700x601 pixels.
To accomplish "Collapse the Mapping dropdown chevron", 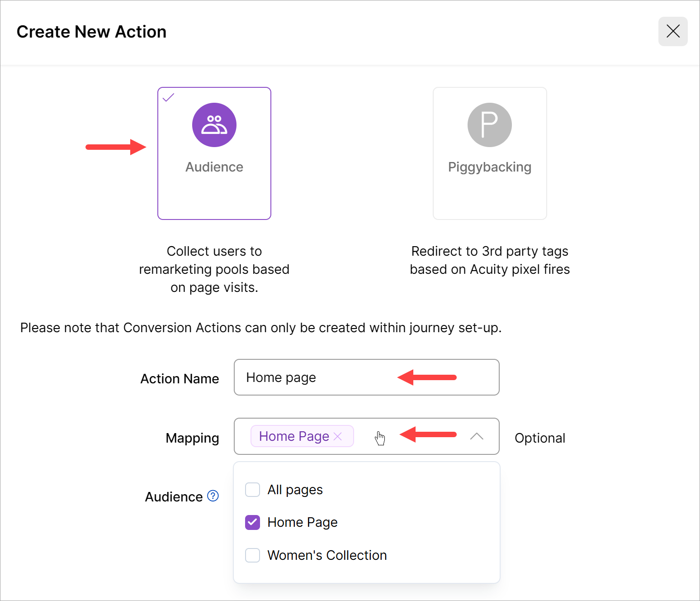I will coord(477,436).
